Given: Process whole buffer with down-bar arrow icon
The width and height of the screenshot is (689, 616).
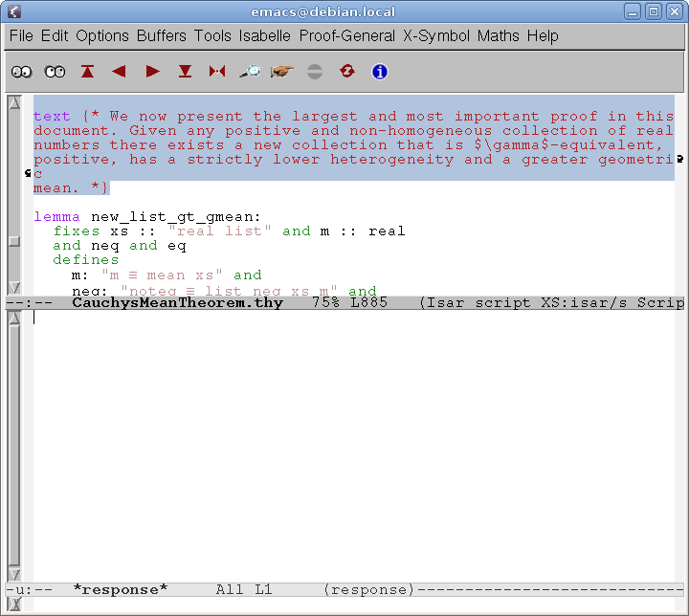Looking at the screenshot, I should tap(185, 72).
